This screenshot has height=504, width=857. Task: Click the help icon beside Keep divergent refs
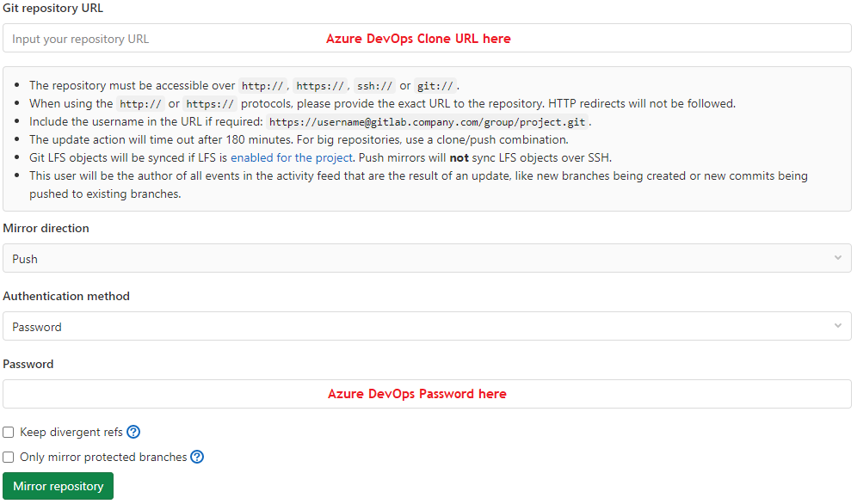click(x=133, y=432)
